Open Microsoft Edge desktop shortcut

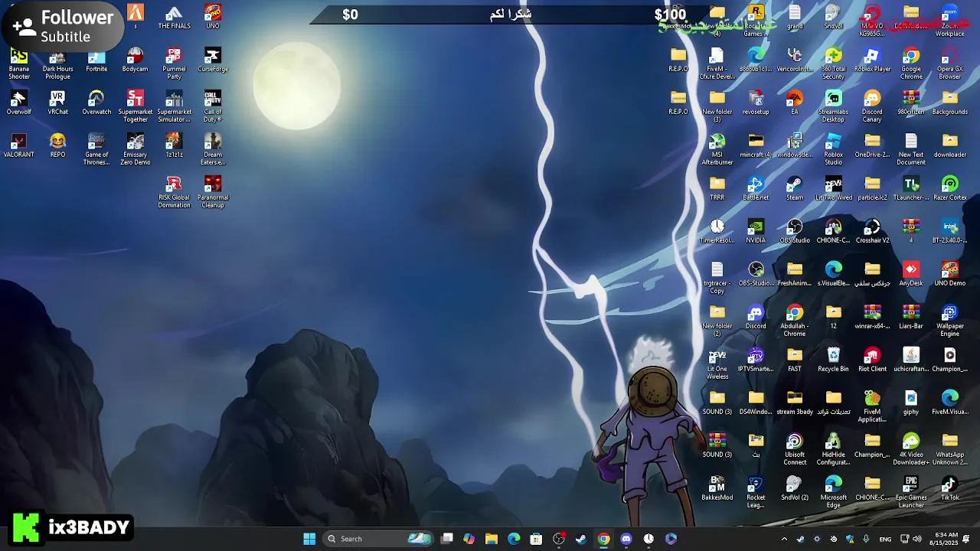tap(834, 493)
